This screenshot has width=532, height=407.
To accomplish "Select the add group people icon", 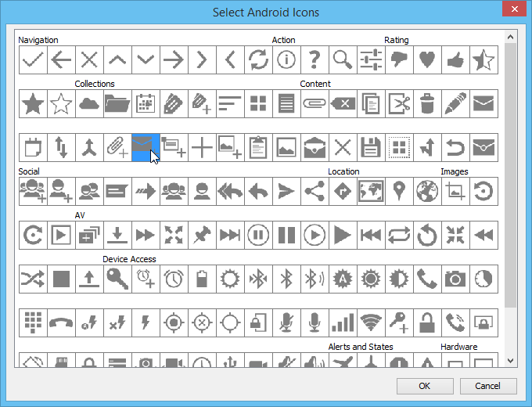I will click(x=33, y=191).
